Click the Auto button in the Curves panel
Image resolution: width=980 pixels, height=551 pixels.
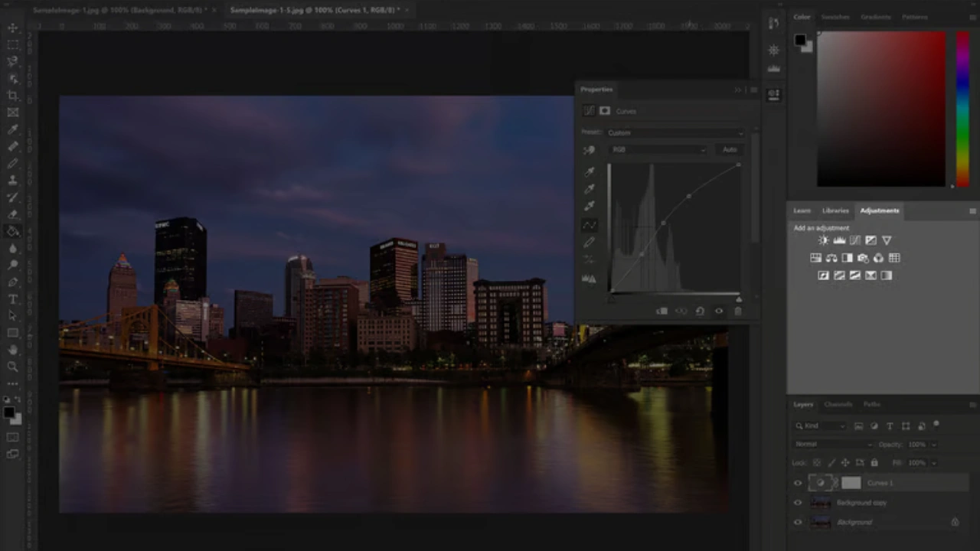(729, 149)
